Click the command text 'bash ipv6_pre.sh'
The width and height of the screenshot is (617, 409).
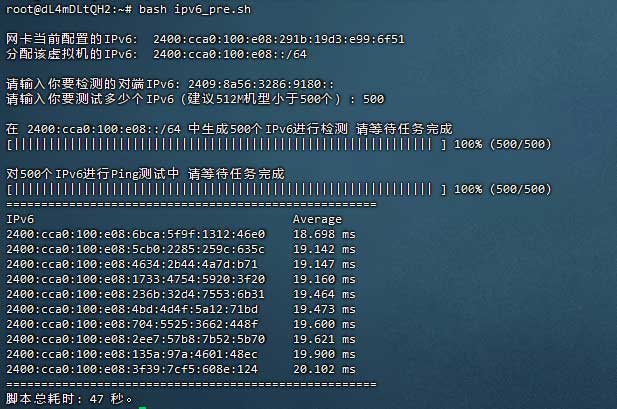195,9
